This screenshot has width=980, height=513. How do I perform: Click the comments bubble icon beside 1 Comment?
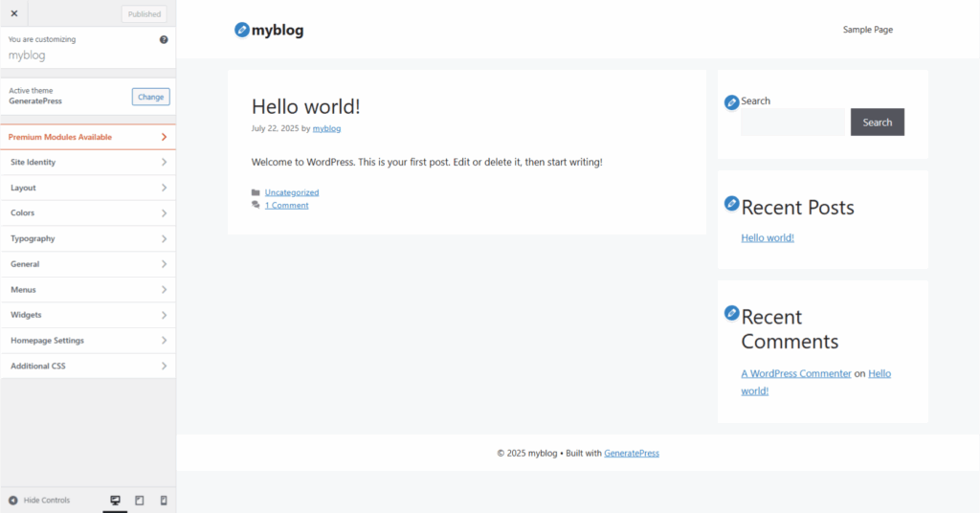(x=256, y=205)
